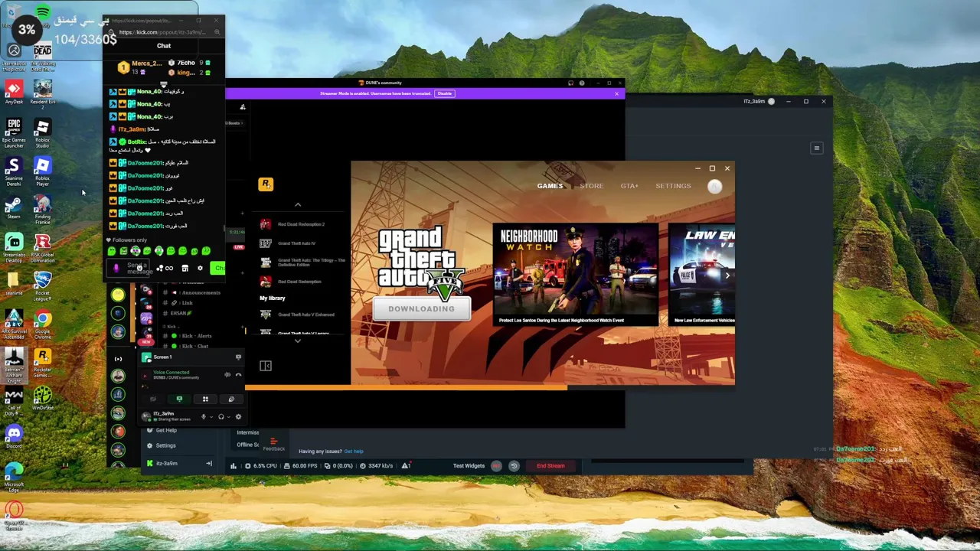Open Discord headphones options dropdown arrow
Viewport: 980px width, 551px height.
(229, 417)
